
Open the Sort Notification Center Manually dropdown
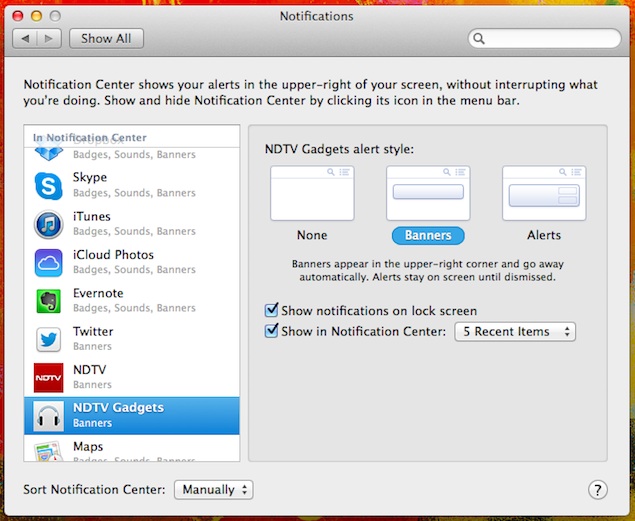click(x=213, y=490)
